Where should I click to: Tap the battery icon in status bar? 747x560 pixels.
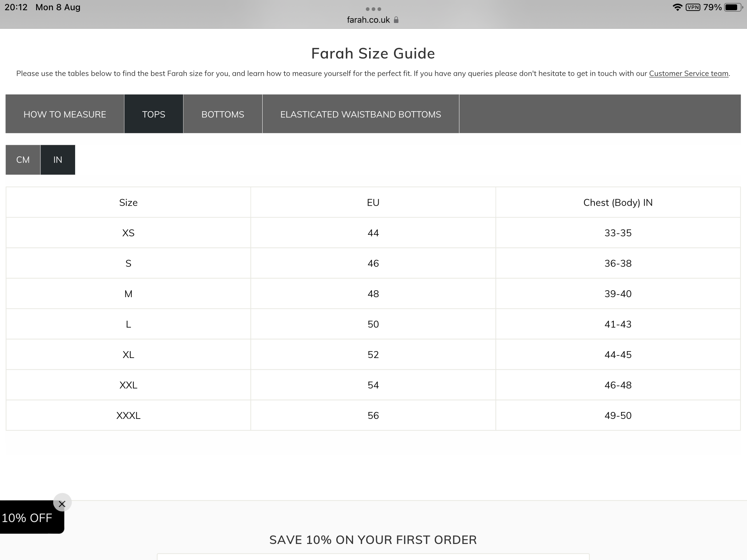click(734, 7)
